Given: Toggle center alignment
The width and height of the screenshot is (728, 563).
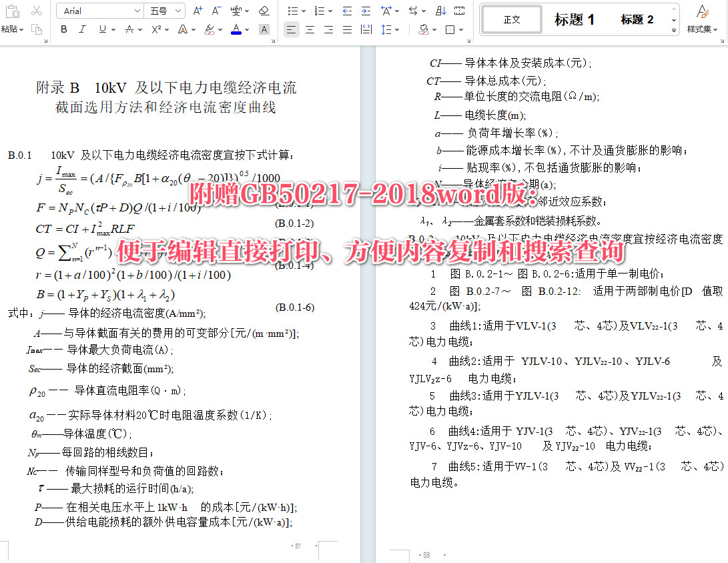Looking at the screenshot, I should (309, 29).
